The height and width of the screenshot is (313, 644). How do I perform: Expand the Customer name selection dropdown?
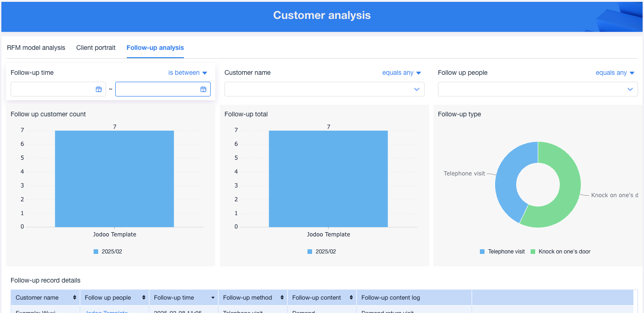pyautogui.click(x=324, y=89)
